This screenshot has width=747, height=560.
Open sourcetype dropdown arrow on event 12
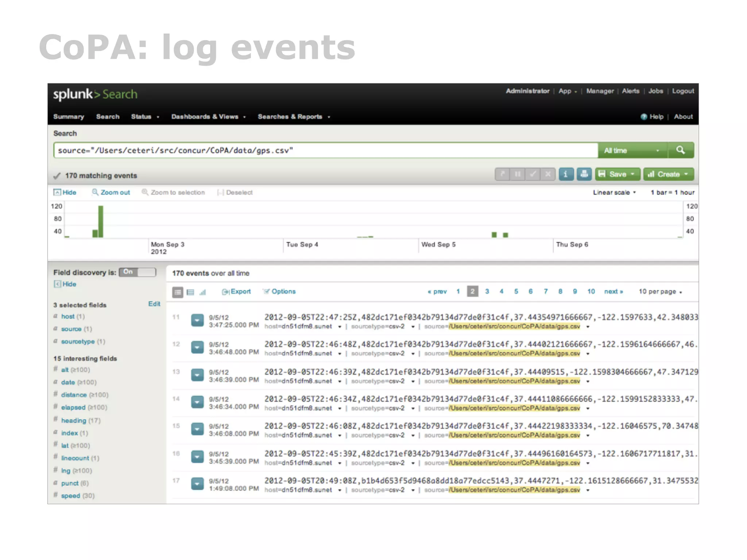click(x=413, y=354)
